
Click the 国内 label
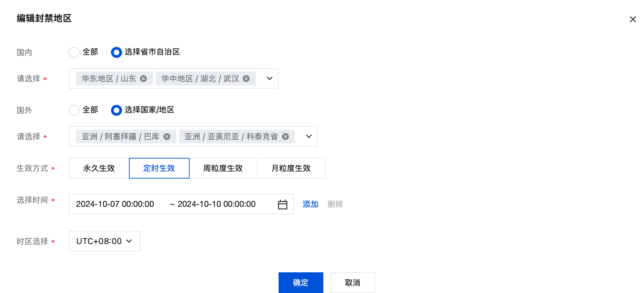point(24,52)
